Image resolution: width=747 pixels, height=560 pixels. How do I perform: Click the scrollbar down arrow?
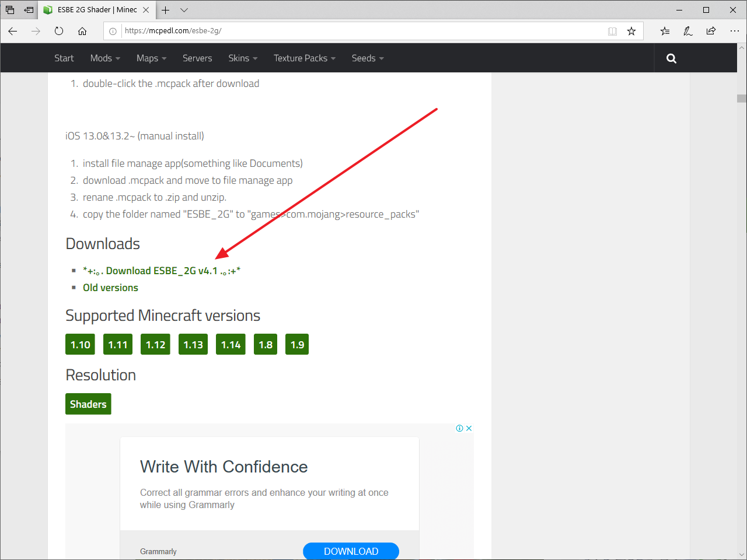click(x=742, y=555)
